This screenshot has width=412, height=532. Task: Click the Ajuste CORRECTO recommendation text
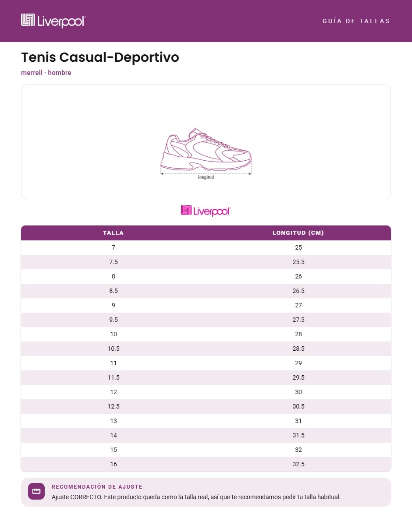click(196, 497)
